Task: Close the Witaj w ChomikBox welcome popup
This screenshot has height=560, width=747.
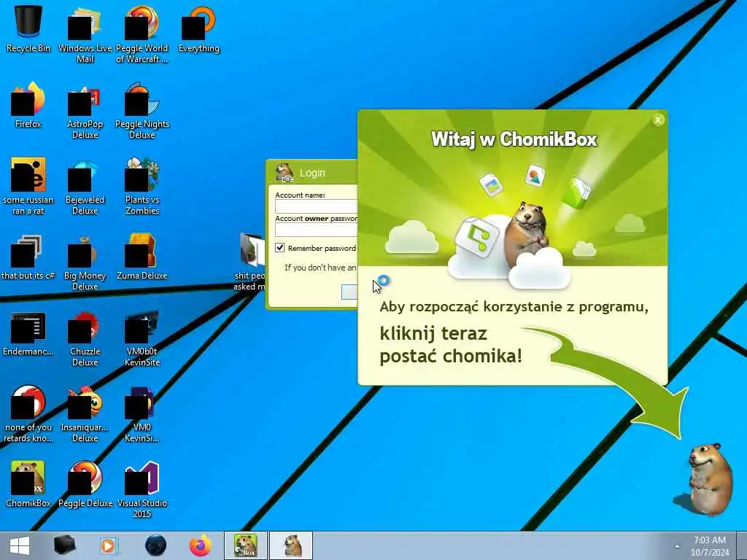Action: (658, 120)
